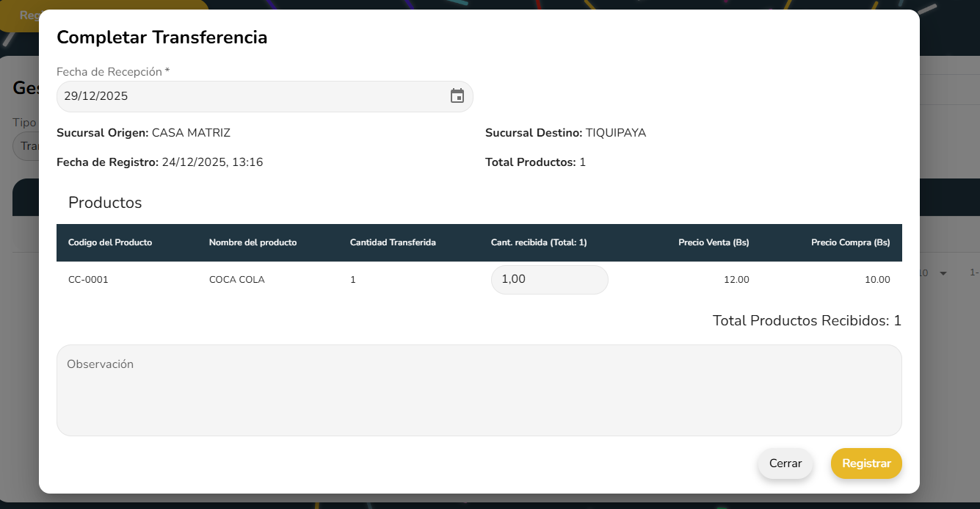
Task: Open the calendar date picker icon
Action: click(x=457, y=96)
